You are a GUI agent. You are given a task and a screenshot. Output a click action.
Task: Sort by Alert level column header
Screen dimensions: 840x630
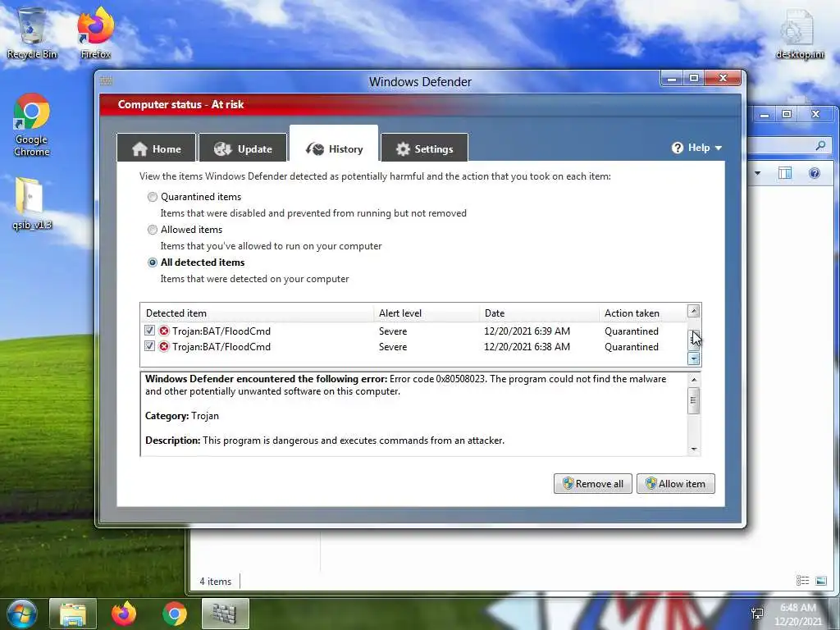tap(427, 313)
